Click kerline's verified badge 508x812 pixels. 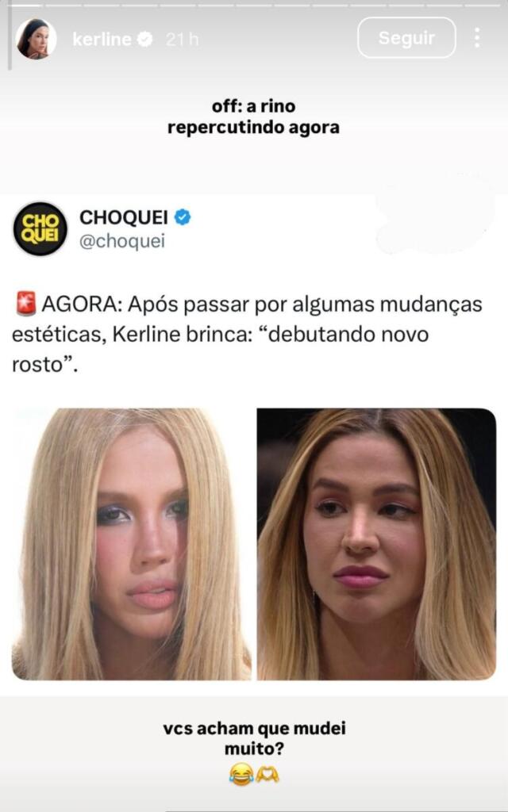click(144, 39)
